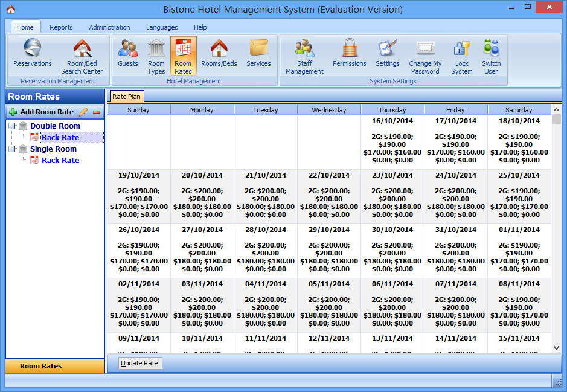Open Room Types management

(x=156, y=56)
